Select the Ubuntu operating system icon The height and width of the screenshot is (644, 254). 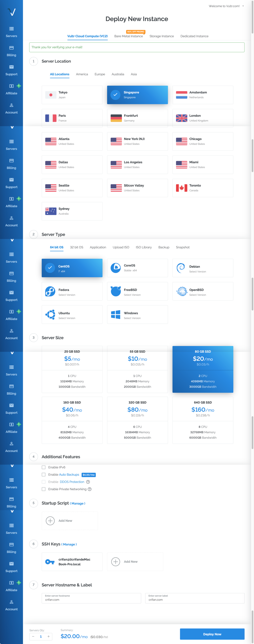point(50,314)
